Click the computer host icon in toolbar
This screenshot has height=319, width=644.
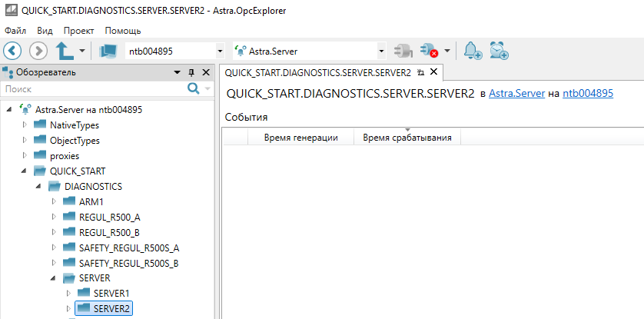coord(107,52)
